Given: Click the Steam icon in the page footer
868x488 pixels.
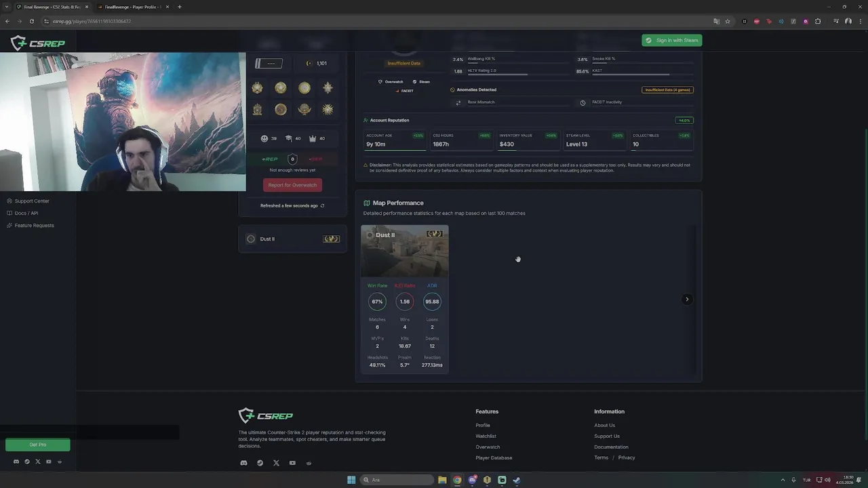Looking at the screenshot, I should pyautogui.click(x=260, y=463).
